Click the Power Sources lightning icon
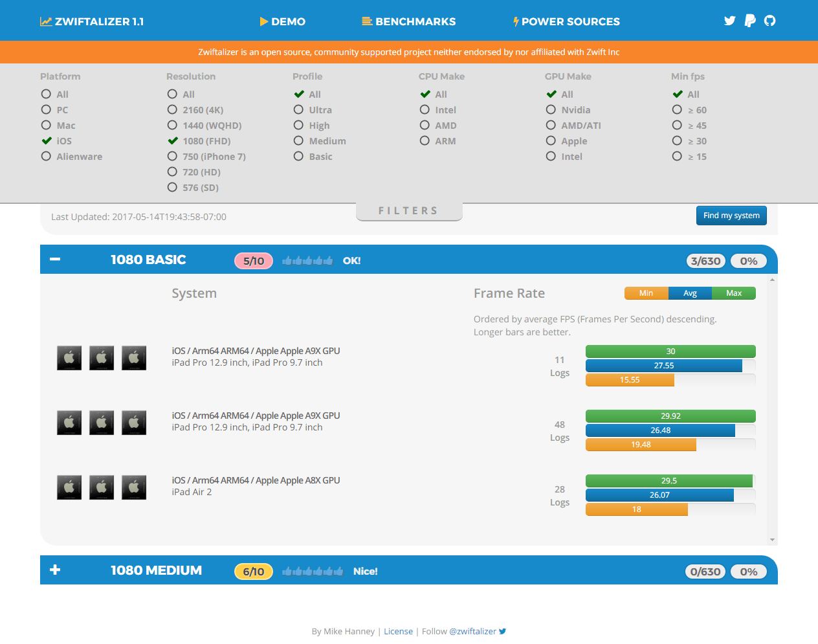 (516, 21)
